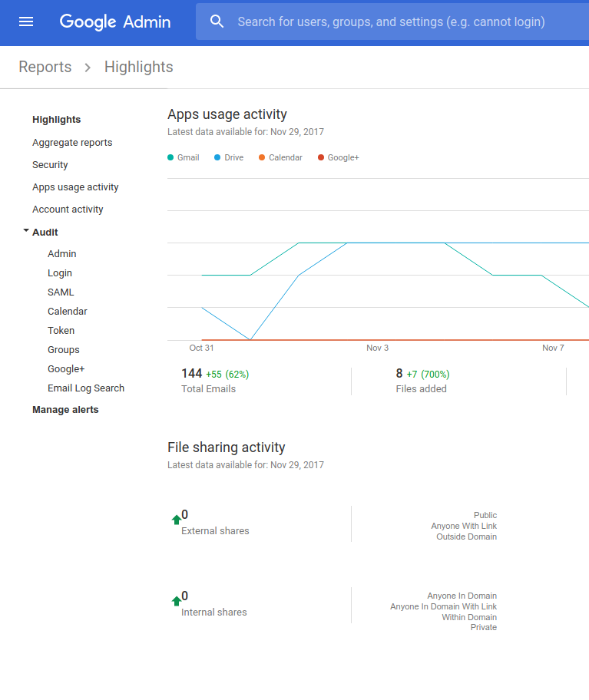This screenshot has width=589, height=700.
Task: Toggle the Gmail legend dot
Action: [170, 157]
